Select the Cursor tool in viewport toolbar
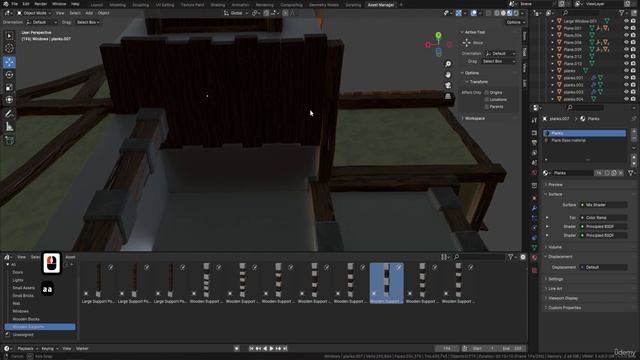640x360 pixels. pyautogui.click(x=9, y=49)
